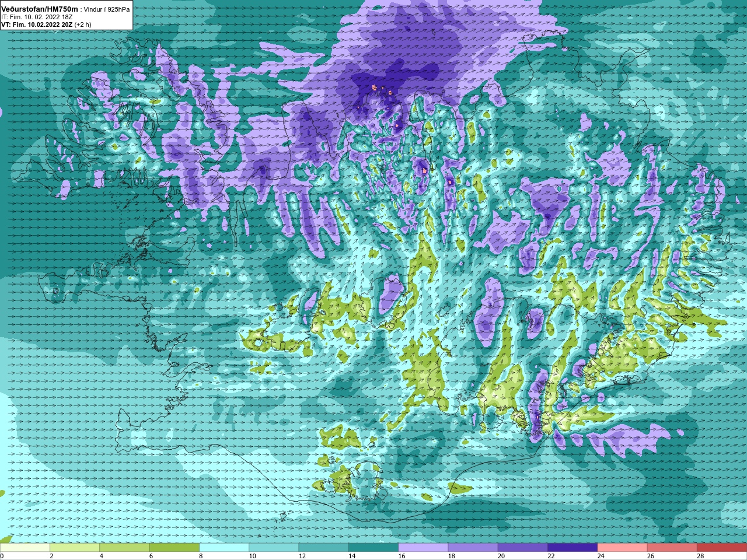747x560 pixels.
Task: Click the 22–24 dark indigo legend swatch
Action: [573, 548]
